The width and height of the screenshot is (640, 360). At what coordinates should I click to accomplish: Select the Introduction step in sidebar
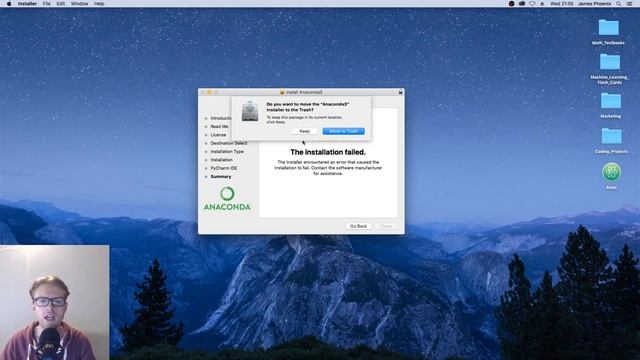point(220,118)
